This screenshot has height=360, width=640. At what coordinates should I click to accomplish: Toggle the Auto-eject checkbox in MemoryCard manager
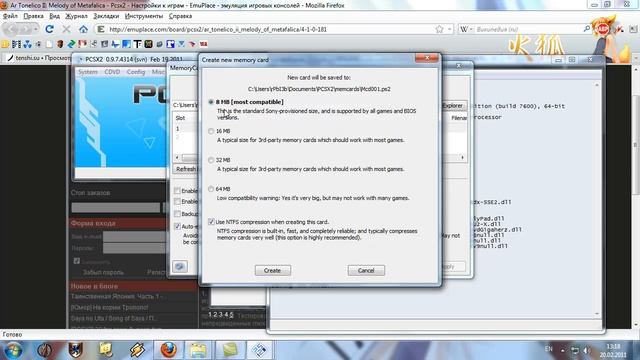[x=177, y=226]
